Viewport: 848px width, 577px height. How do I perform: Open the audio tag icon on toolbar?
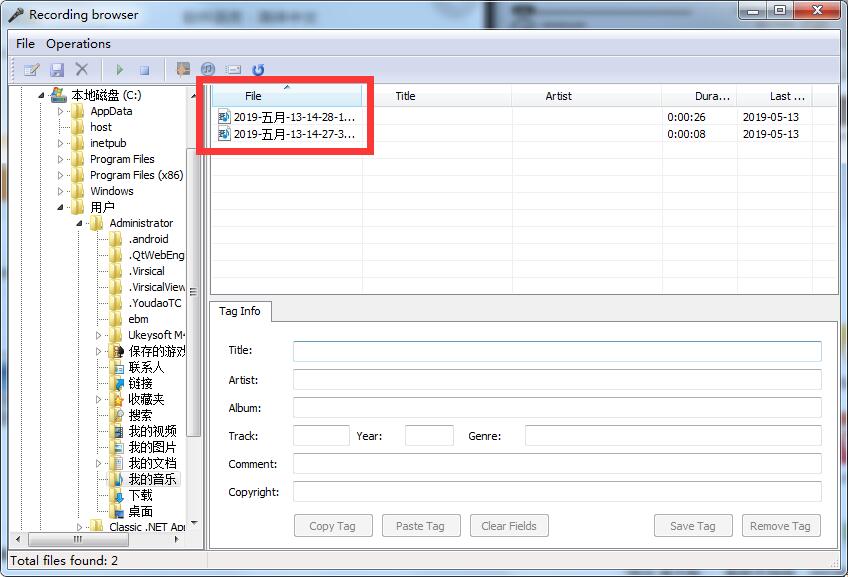[x=208, y=69]
